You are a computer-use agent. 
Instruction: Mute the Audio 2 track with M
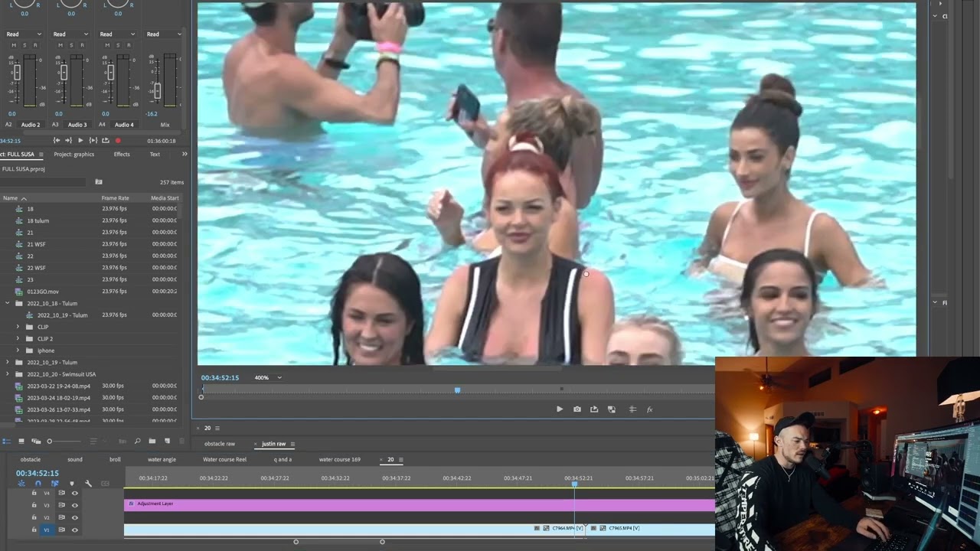coord(14,45)
